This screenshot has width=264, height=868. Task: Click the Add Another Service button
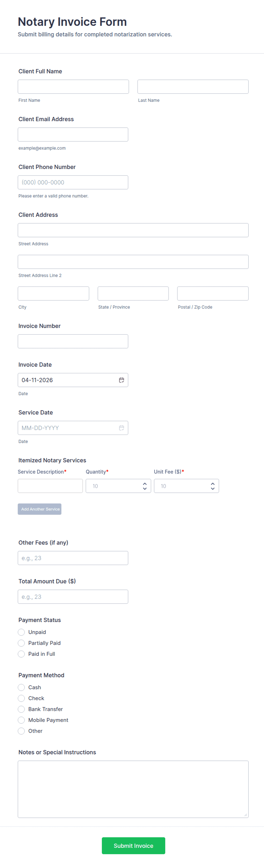39,509
